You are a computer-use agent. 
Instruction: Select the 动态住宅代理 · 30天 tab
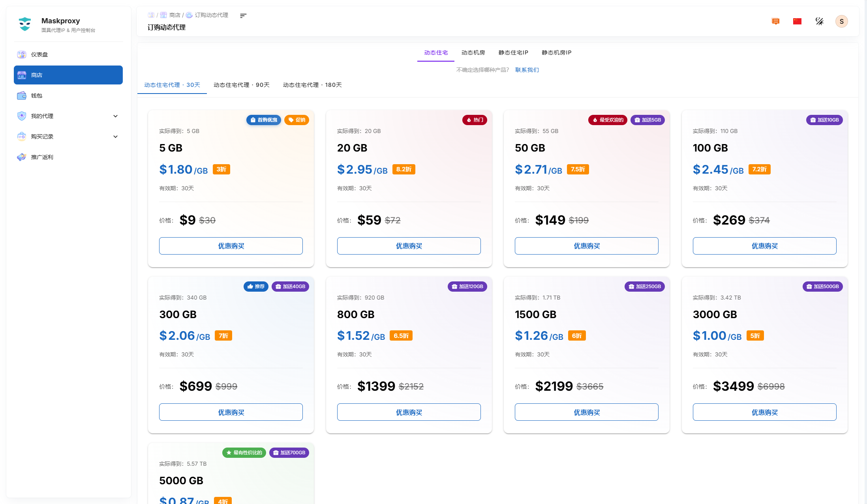pyautogui.click(x=172, y=85)
